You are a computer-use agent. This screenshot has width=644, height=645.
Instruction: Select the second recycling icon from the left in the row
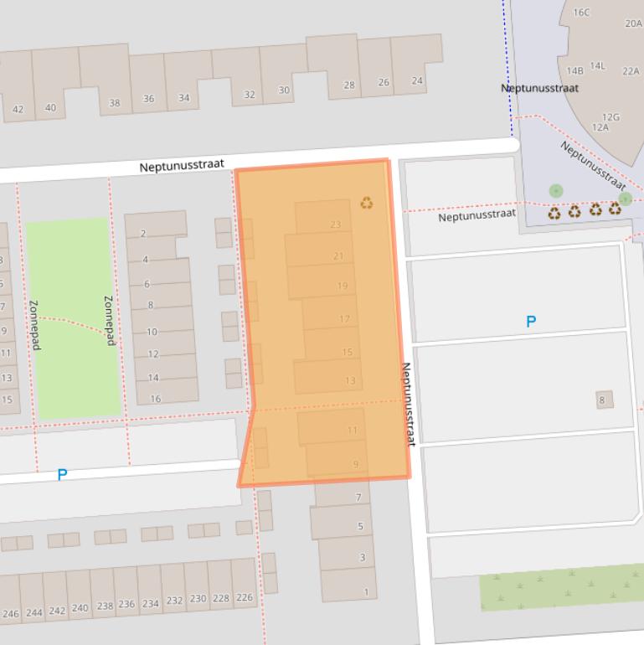[x=574, y=211]
